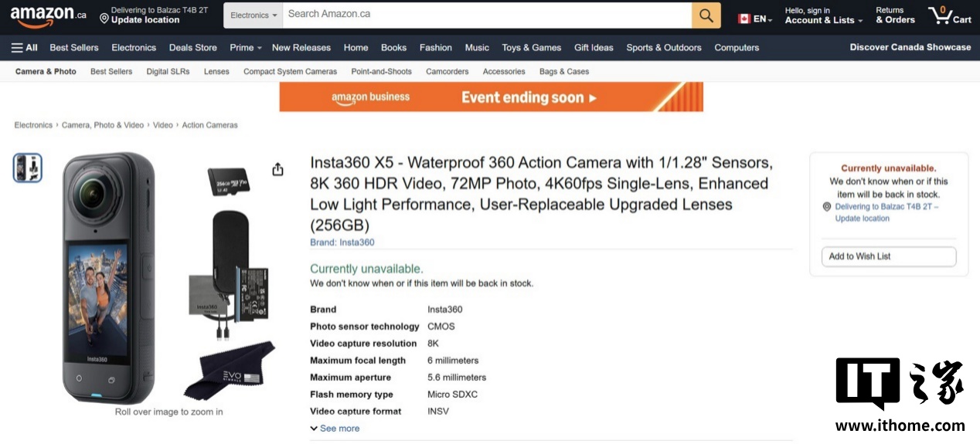This screenshot has height=444, width=980.
Task: Click the Add to Wish List button
Action: [888, 256]
